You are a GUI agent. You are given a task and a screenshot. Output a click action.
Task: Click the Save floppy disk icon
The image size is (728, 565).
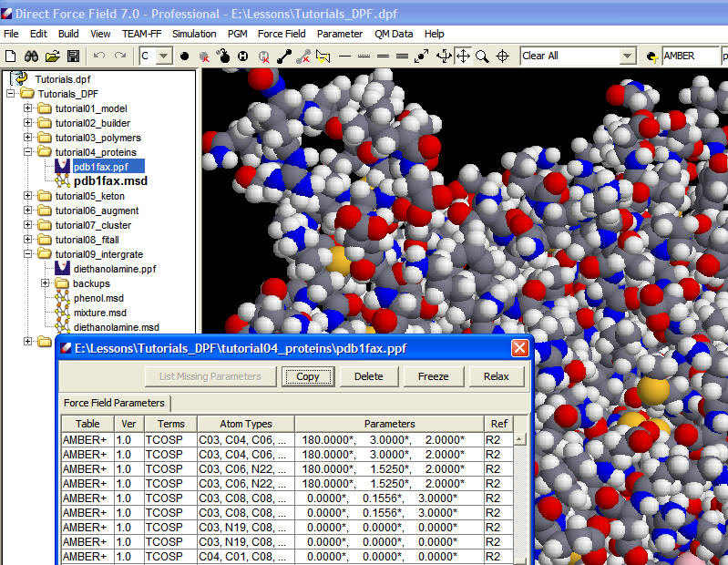73,56
